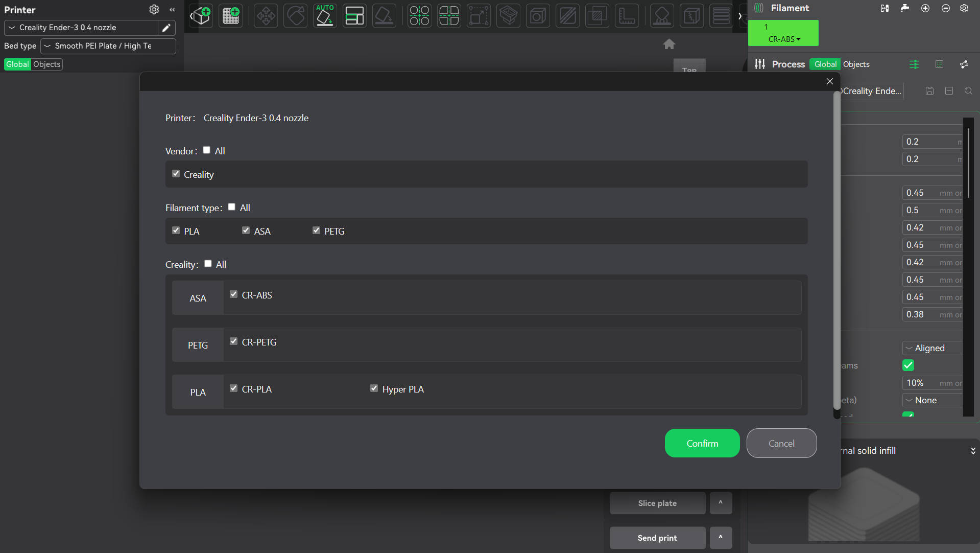Switch to Objects tab in Printer panel
The width and height of the screenshot is (980, 553).
point(47,64)
